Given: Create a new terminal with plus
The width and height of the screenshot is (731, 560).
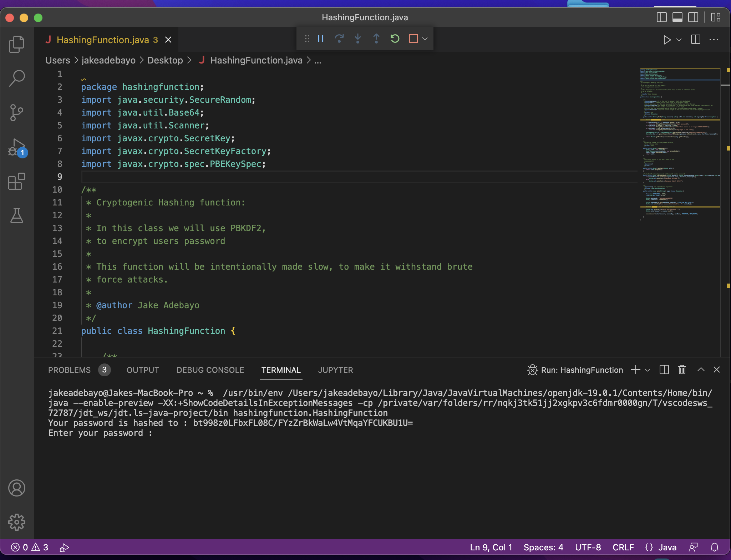Looking at the screenshot, I should [x=635, y=370].
